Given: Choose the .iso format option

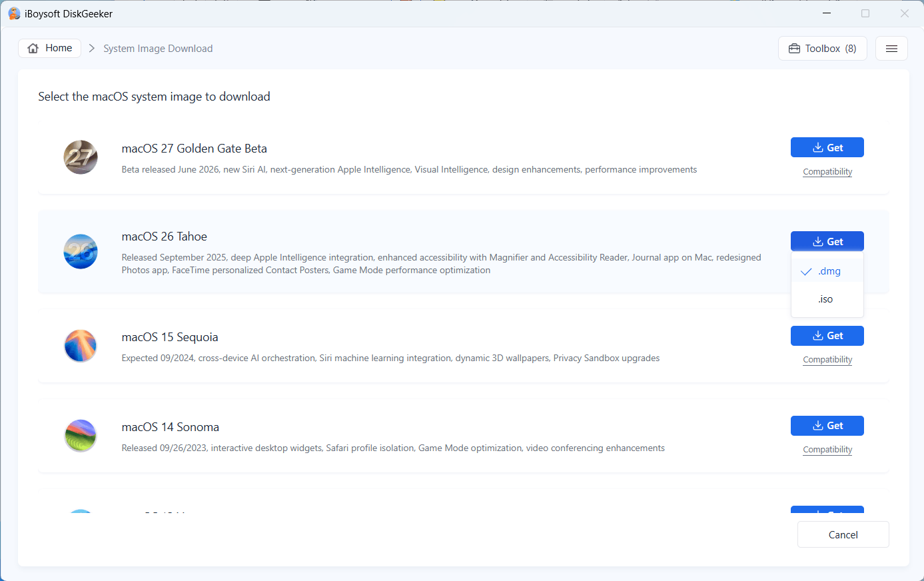Looking at the screenshot, I should (x=827, y=299).
